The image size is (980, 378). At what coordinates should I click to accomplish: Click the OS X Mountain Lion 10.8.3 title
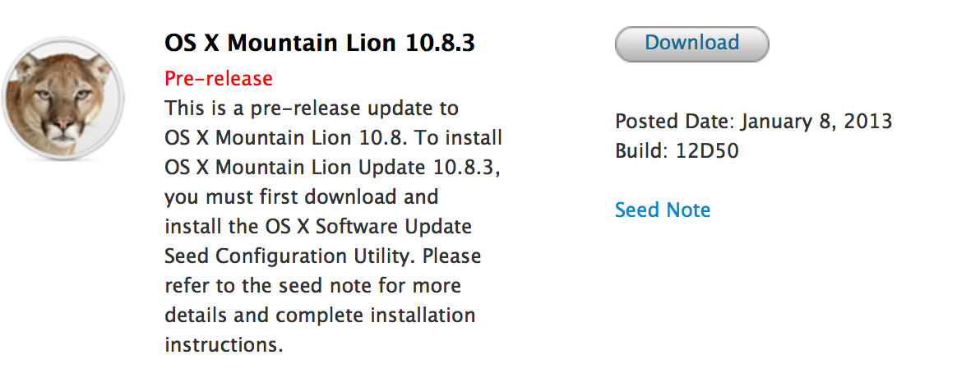[319, 43]
